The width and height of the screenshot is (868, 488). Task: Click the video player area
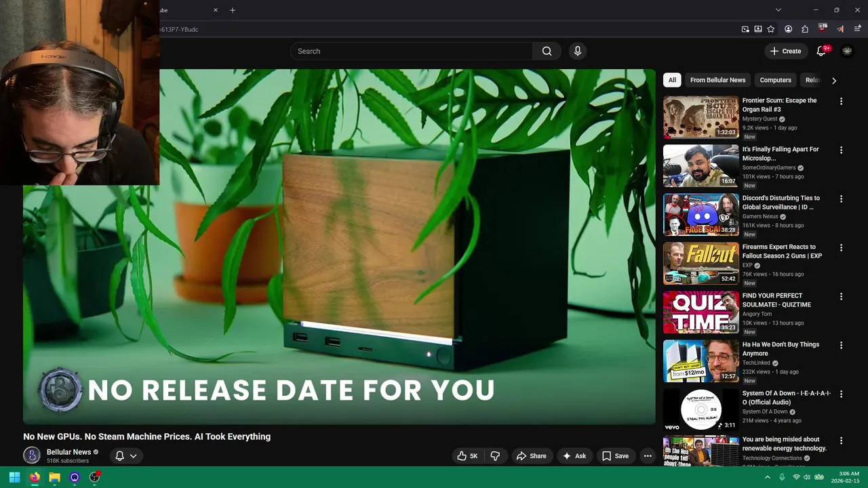pyautogui.click(x=339, y=247)
